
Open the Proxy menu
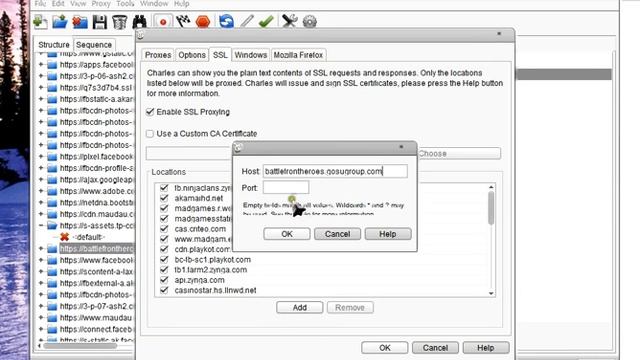(x=101, y=4)
